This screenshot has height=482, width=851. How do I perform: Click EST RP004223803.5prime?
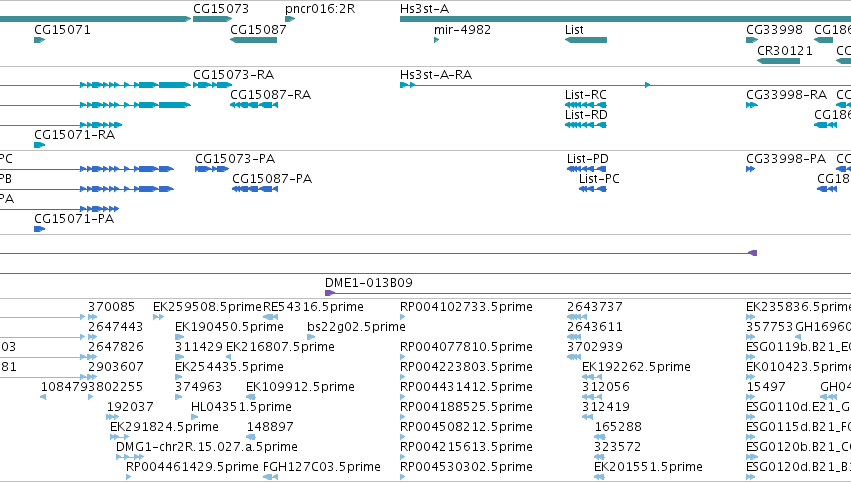coord(466,367)
